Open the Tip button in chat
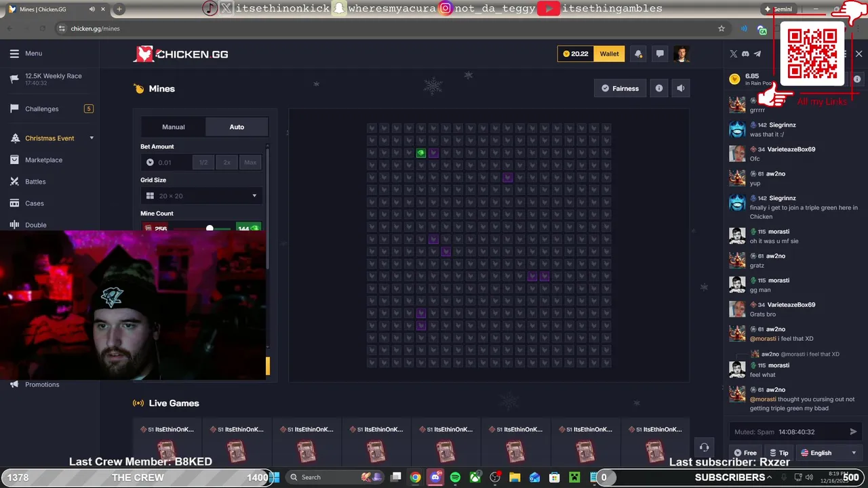This screenshot has width=868, height=488. point(779,453)
